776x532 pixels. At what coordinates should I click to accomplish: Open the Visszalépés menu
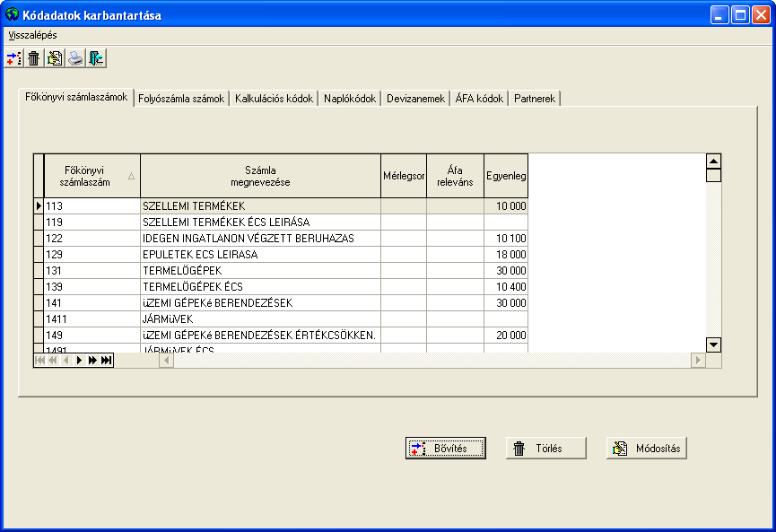pyautogui.click(x=32, y=35)
